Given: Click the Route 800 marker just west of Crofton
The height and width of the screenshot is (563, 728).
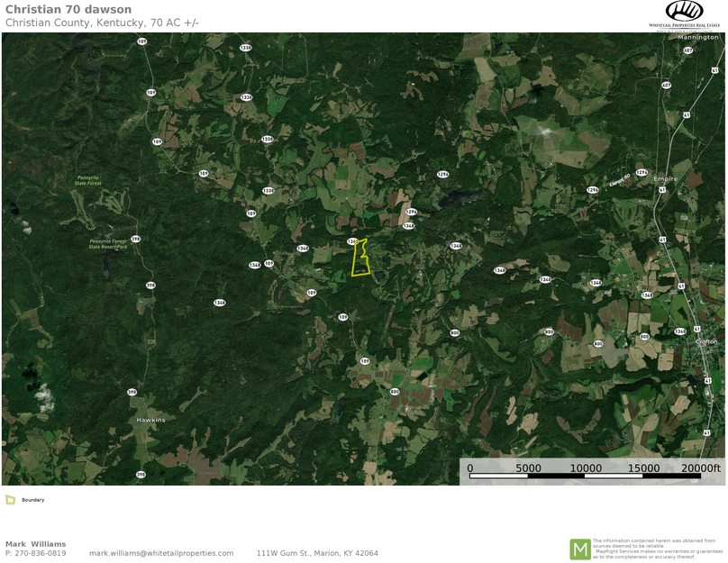Looking at the screenshot, I should click(644, 337).
